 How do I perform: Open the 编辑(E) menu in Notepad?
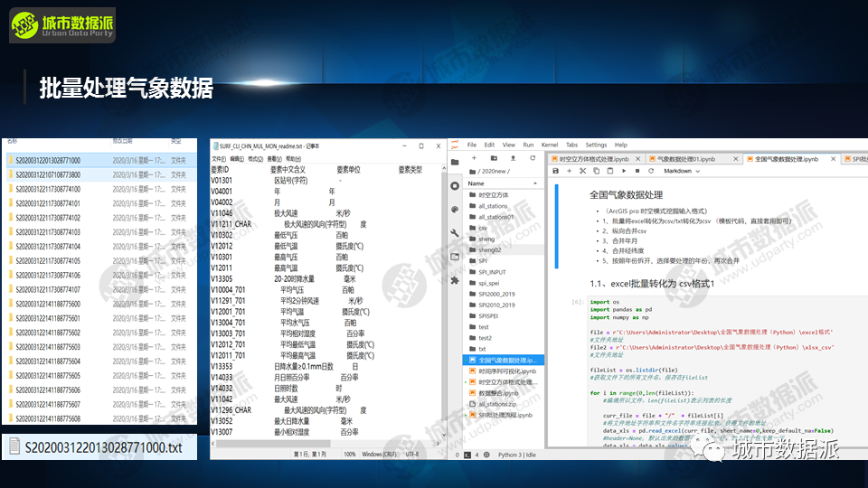tap(238, 159)
